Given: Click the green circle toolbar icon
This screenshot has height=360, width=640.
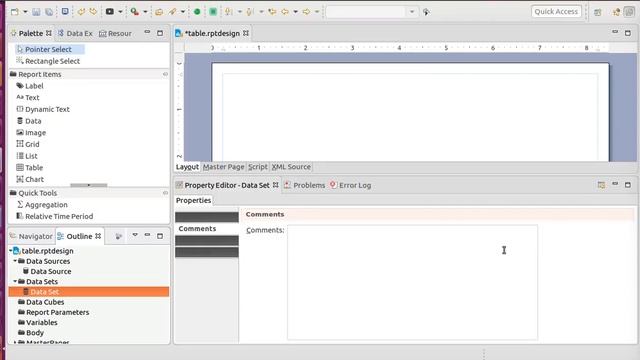Looking at the screenshot, I should pyautogui.click(x=197, y=11).
